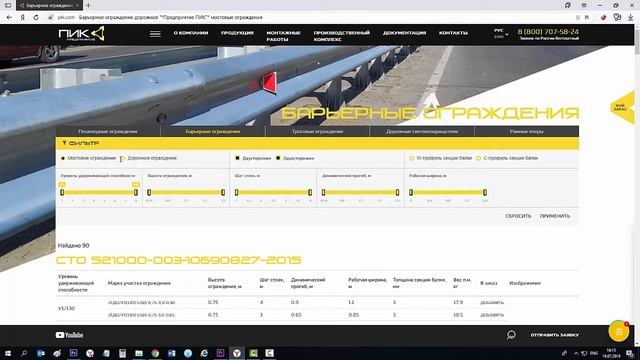Click 'ОТПРАВИТЬ ЗАЯВКУ' in the footer
640x360 pixels.
pyautogui.click(x=555, y=335)
